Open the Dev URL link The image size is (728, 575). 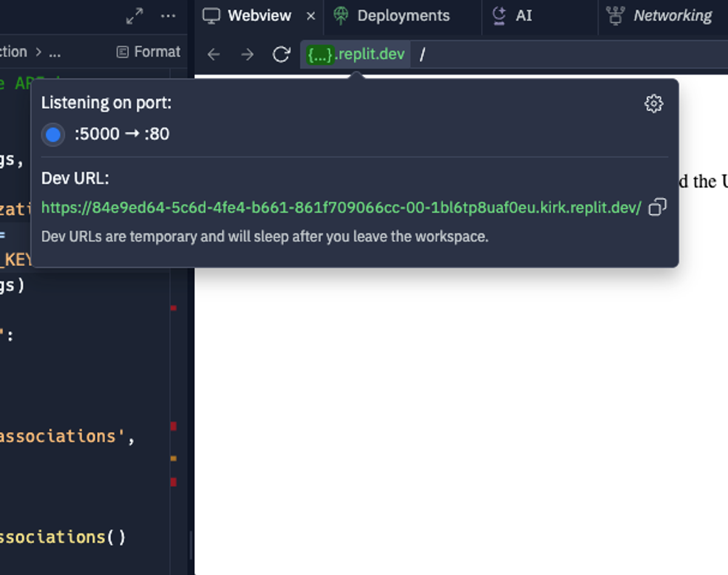click(340, 208)
